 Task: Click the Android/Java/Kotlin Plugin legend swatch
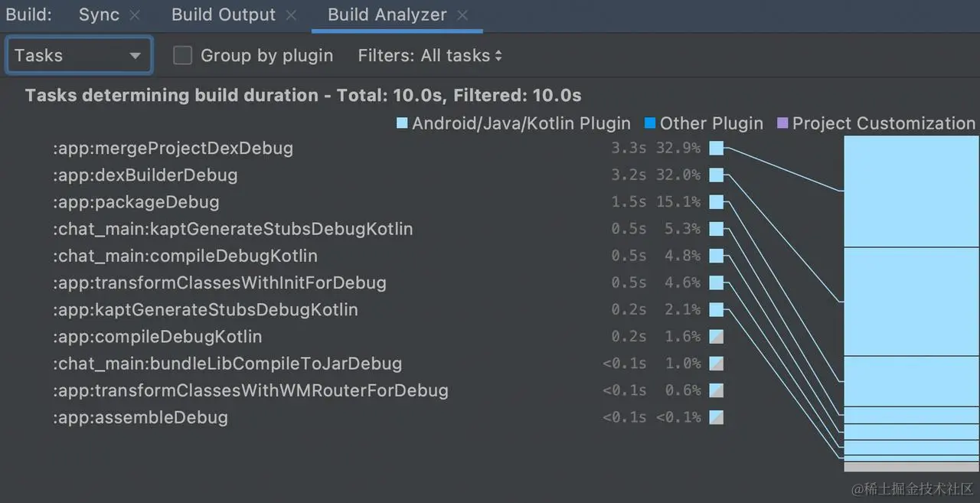(402, 123)
